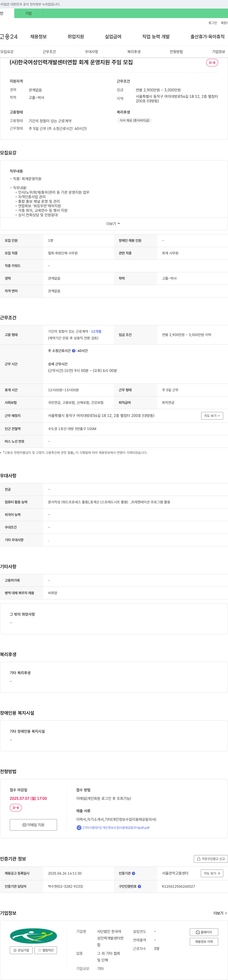This screenshot has height=980, width=228.
Task: Click the 협회·회원단체 사무원 cell
Action: (x=63, y=253)
